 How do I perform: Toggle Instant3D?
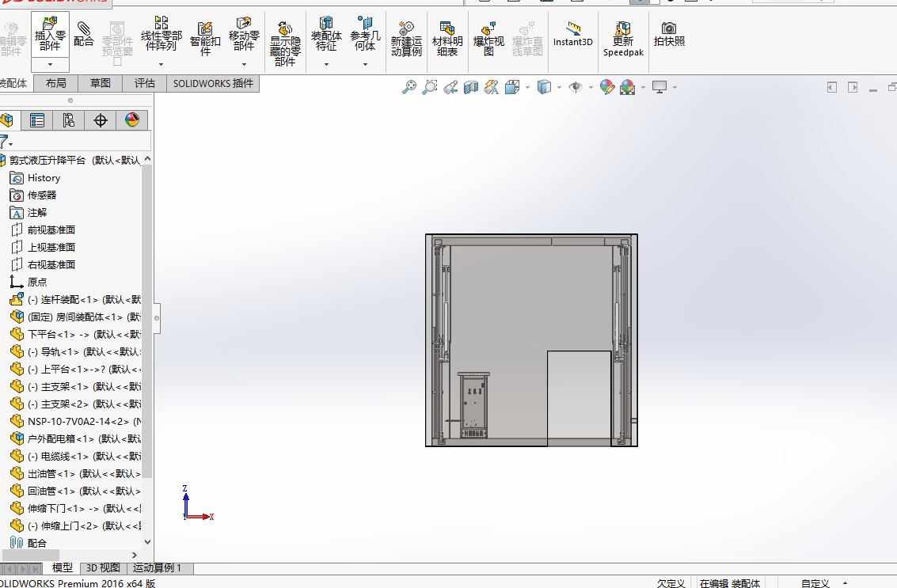(572, 34)
